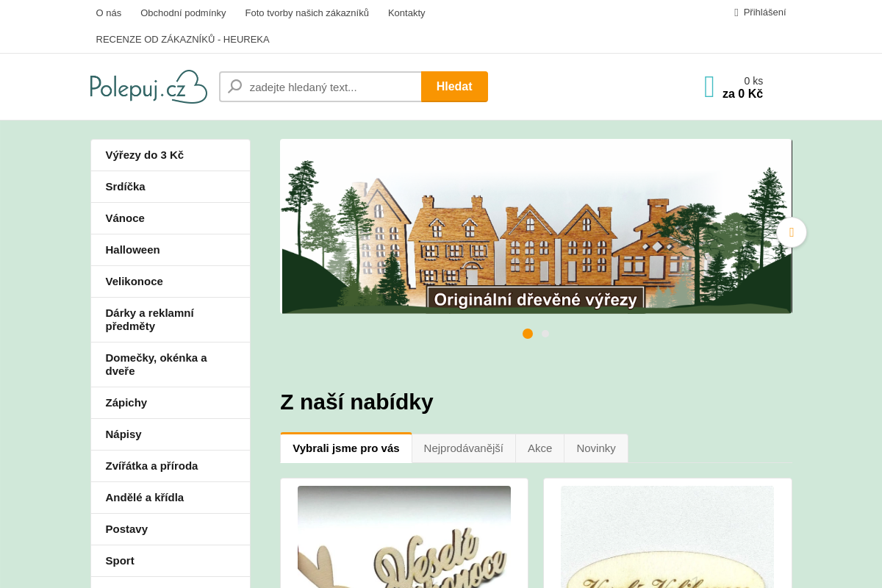Click the Přihlášení login link

pos(764,12)
